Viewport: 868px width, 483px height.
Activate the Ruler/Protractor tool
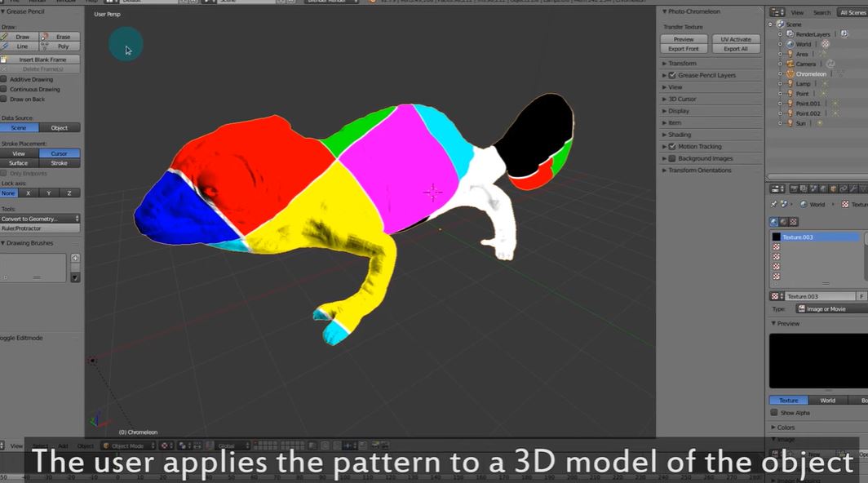coord(41,228)
